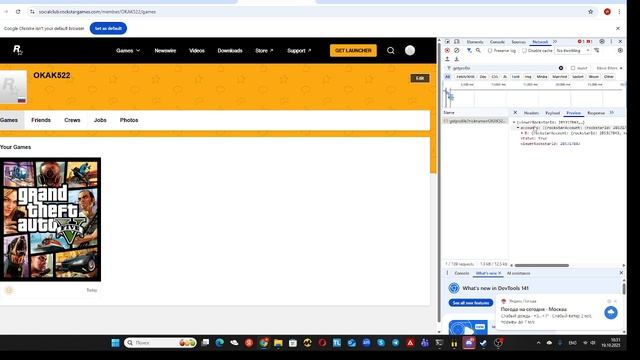Select the DevTools inspect element icon
640x360 pixels.
pos(447,42)
